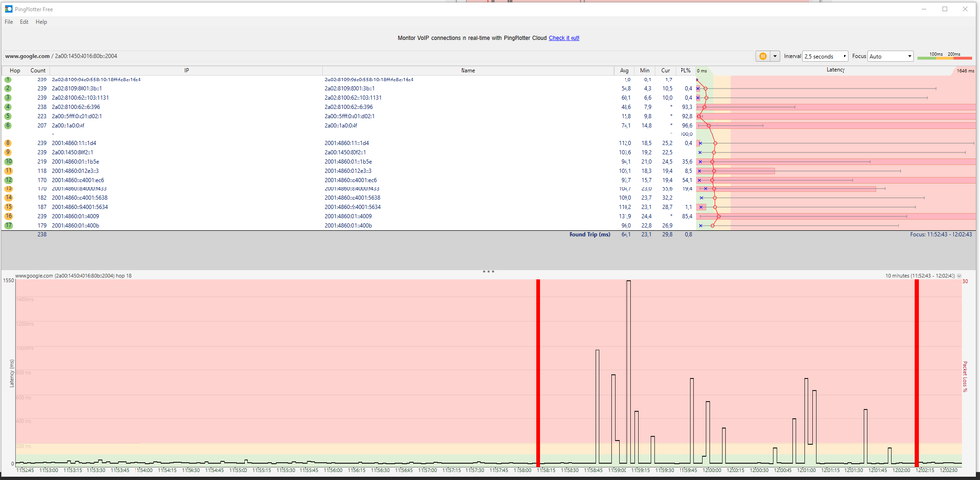Click IP cell 2001:4860:1:1::1d4
This screenshot has height=480, width=980.
(75, 143)
